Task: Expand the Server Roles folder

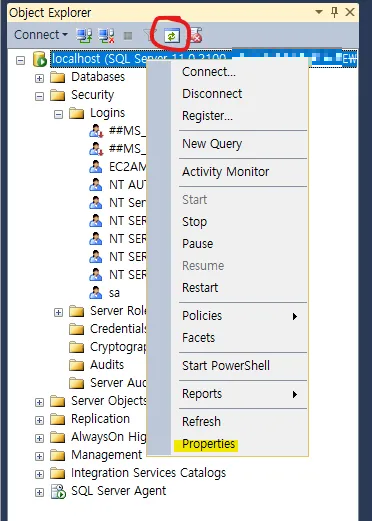Action: (x=58, y=312)
